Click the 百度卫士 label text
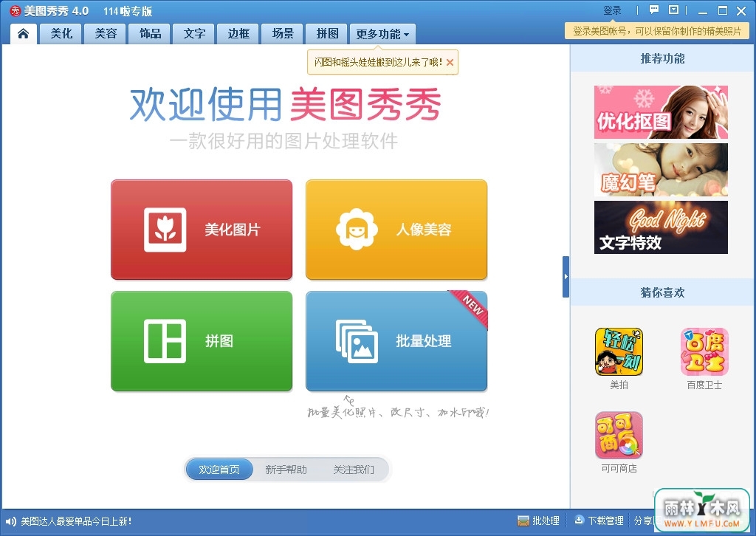Screen dimensions: 756x536 (x=704, y=385)
